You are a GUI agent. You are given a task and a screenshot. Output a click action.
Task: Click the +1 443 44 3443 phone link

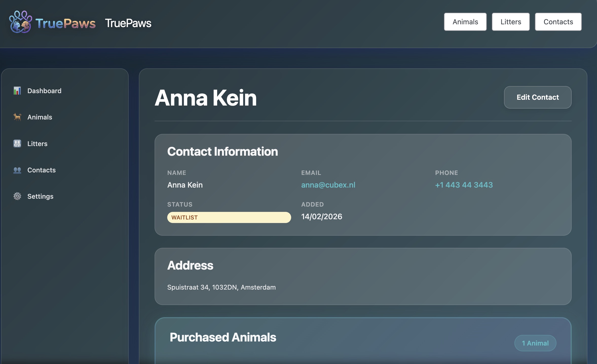pos(464,185)
